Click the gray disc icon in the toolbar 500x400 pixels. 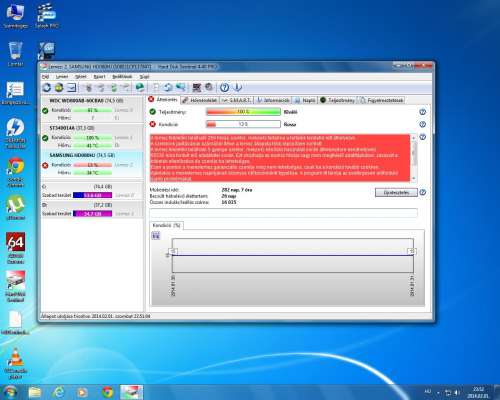click(x=209, y=87)
